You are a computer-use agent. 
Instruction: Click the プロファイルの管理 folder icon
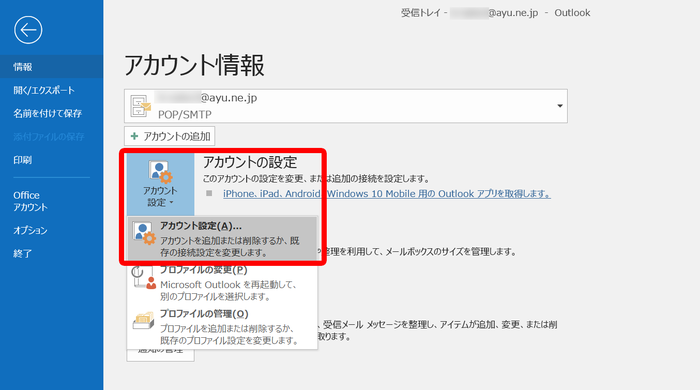point(144,321)
